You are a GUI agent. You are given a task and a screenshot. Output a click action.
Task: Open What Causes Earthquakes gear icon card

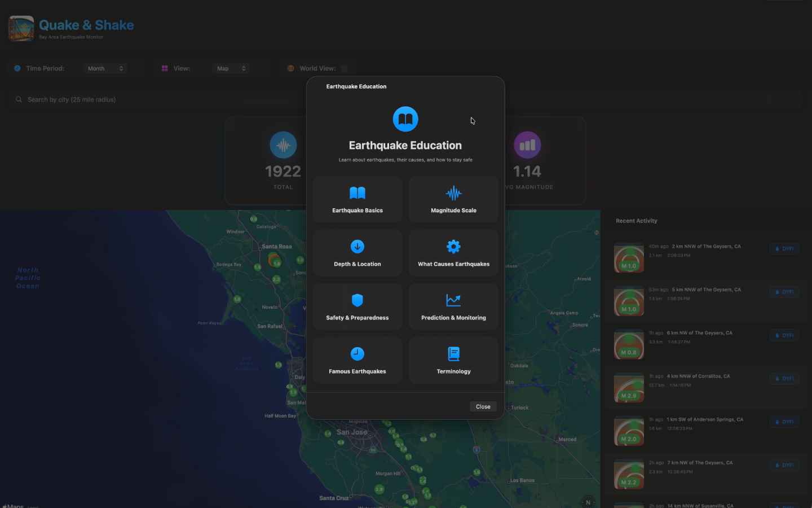point(453,253)
